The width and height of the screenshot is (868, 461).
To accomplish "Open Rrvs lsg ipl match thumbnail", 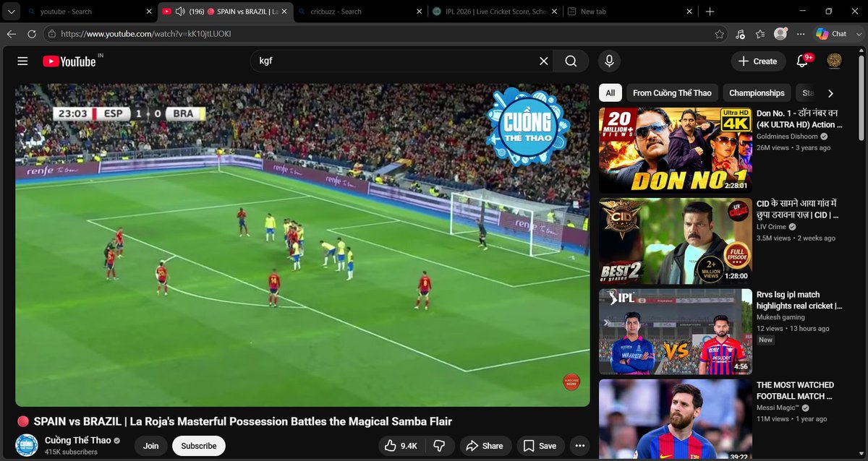I will pos(676,332).
